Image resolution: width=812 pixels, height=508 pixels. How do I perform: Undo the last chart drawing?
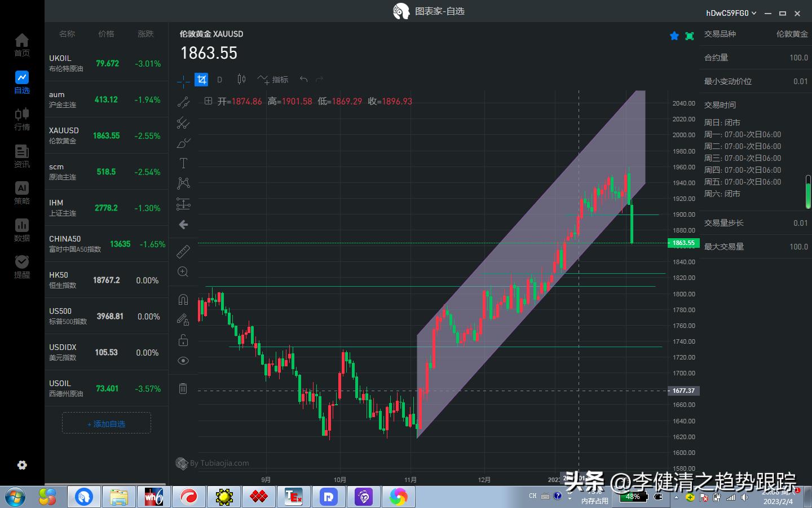303,80
